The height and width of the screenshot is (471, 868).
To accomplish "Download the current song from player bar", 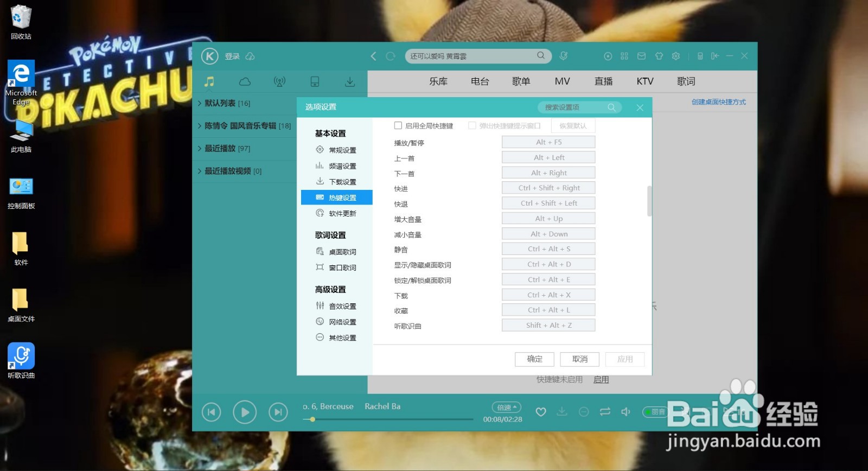I will [562, 412].
